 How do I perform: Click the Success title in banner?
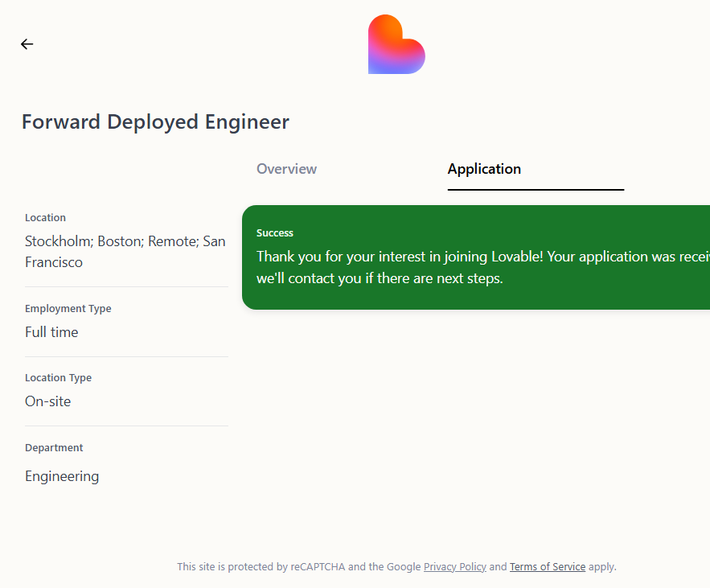(x=275, y=232)
